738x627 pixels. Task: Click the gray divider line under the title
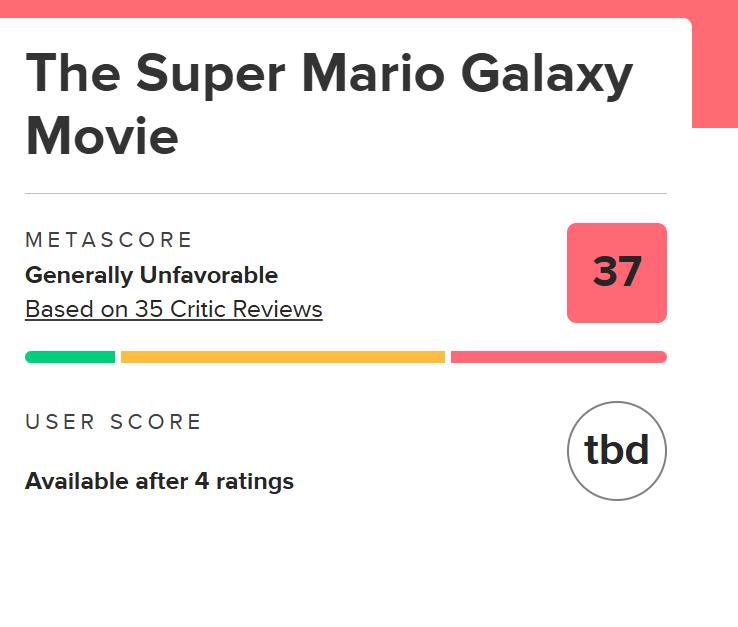click(345, 193)
